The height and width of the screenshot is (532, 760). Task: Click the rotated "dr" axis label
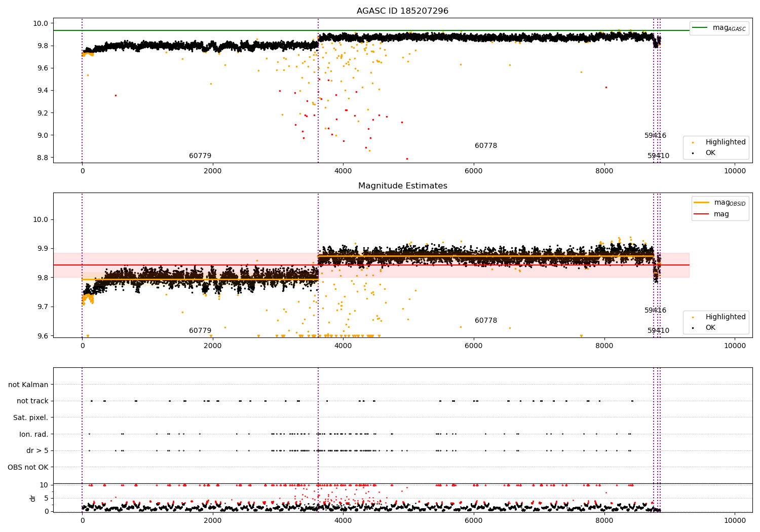tap(33, 498)
